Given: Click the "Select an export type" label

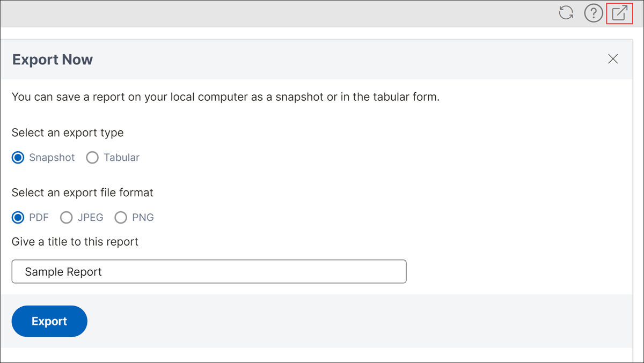Looking at the screenshot, I should click(68, 132).
